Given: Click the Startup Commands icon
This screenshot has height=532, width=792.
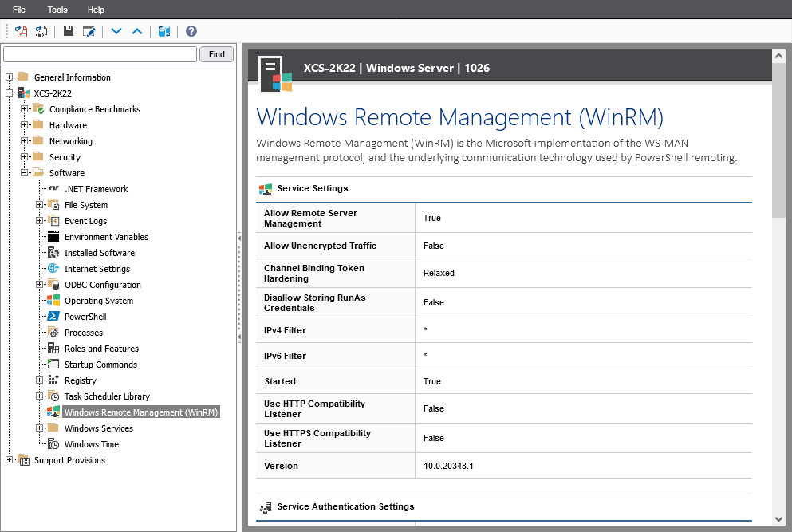Looking at the screenshot, I should tap(53, 364).
